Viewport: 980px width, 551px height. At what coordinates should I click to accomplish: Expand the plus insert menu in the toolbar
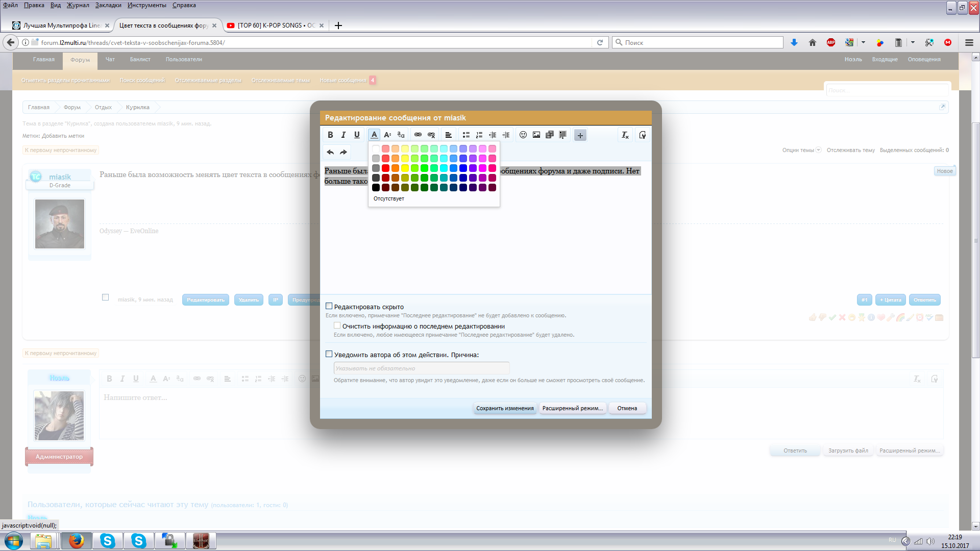[580, 135]
